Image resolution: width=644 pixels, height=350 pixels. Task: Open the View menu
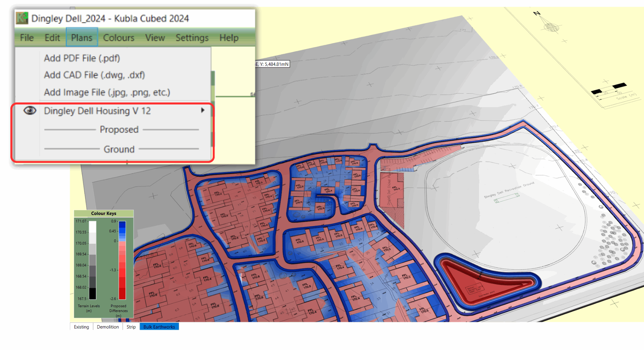pyautogui.click(x=155, y=38)
